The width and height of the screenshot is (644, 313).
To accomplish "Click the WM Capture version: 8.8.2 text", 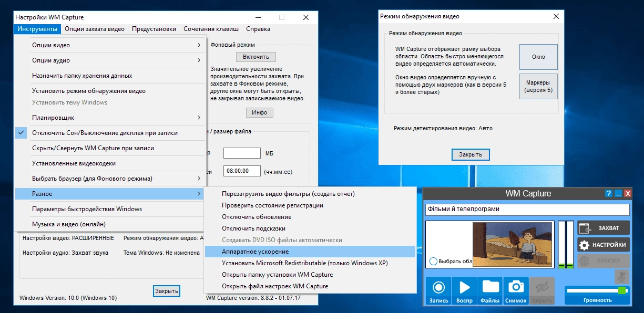I will click(x=254, y=298).
